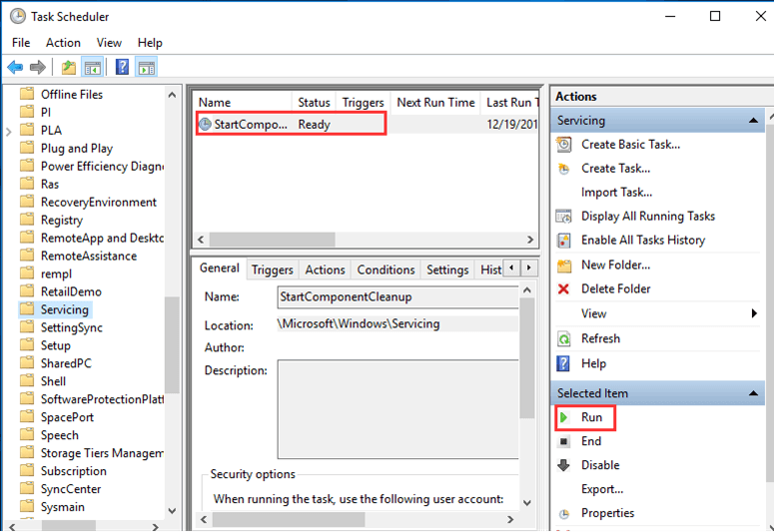Click the Create Task icon
Image resolution: width=774 pixels, height=532 pixels.
(x=563, y=169)
